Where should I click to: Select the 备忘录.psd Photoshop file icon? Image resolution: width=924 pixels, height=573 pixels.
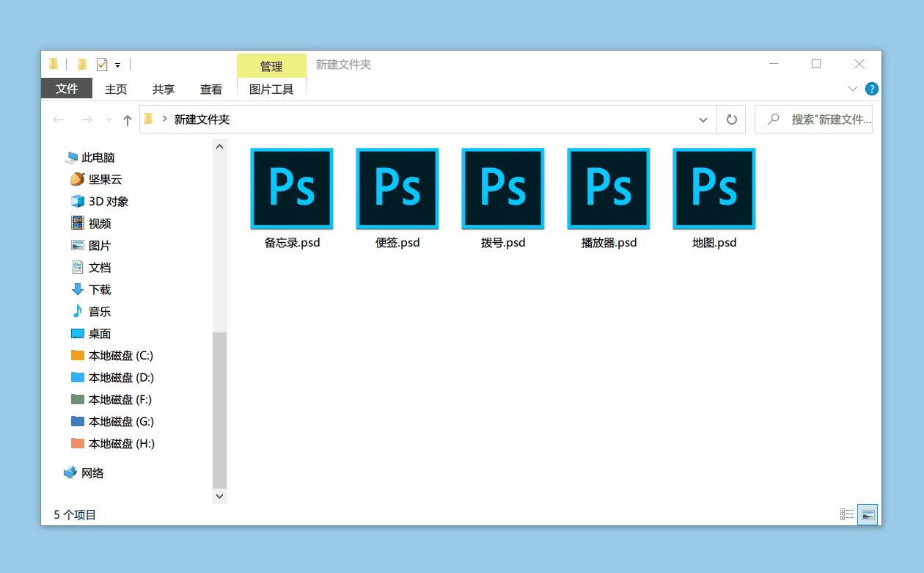292,189
